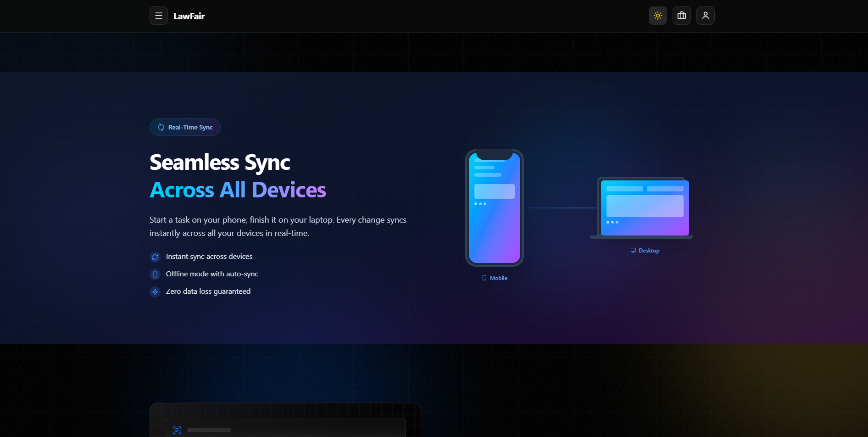The height and width of the screenshot is (437, 868).
Task: Click the mobile phone illustration
Action: [495, 207]
